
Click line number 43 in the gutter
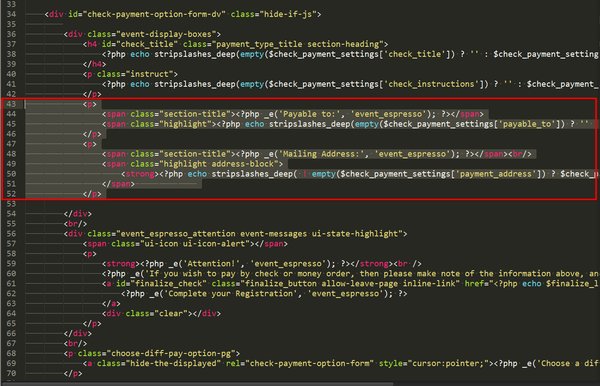click(11, 104)
